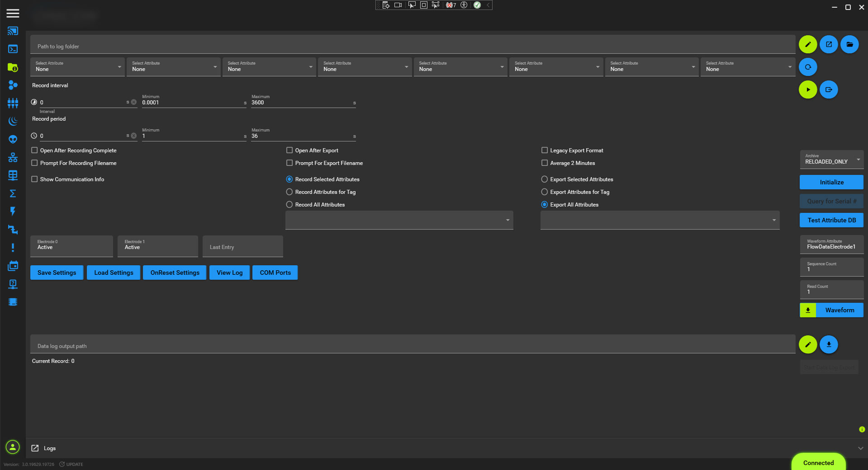
Task: Select Record All Attributes radio button
Action: pos(289,205)
